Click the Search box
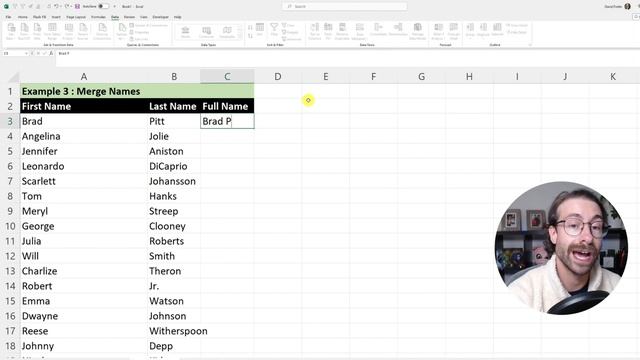 tap(344, 7)
